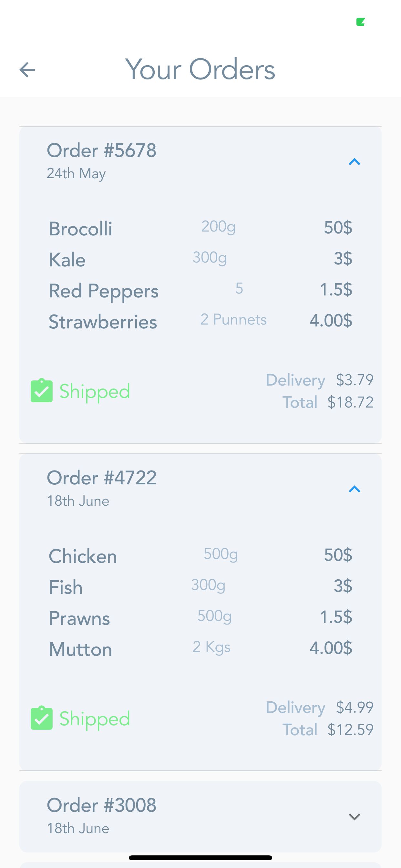Tap the Your Orders page title
Viewport: 401px width, 868px height.
200,69
